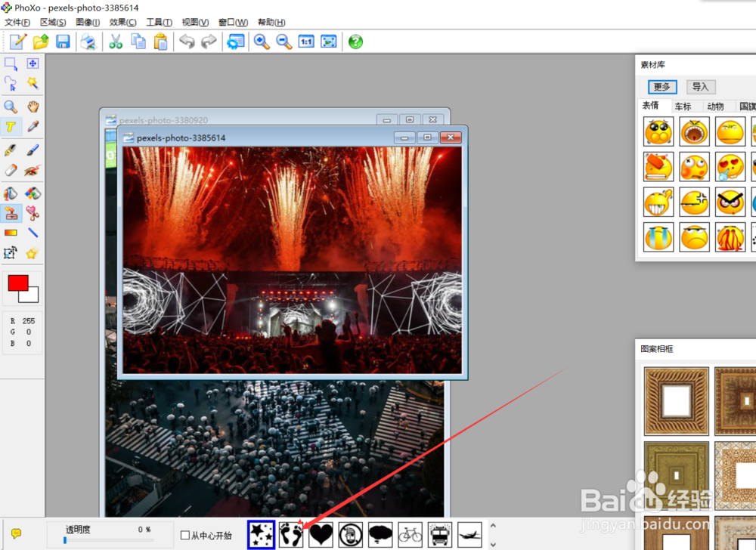This screenshot has height=550, width=756.
Task: Cut selection with the scissors icon
Action: tap(116, 42)
